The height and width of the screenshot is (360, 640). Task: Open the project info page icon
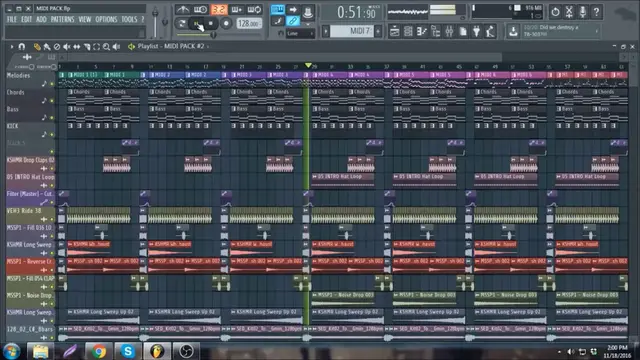pos(463,31)
